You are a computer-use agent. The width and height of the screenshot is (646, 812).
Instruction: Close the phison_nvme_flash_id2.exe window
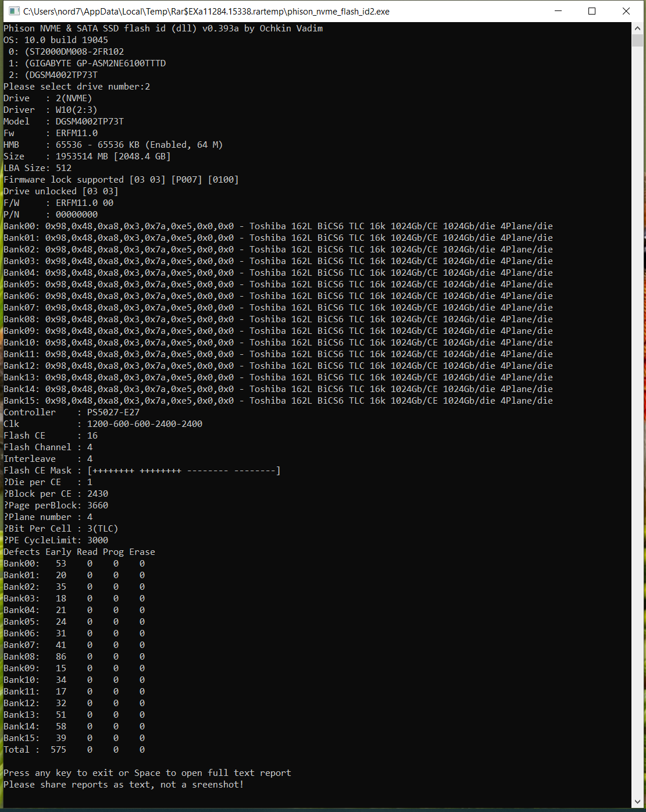pos(626,11)
